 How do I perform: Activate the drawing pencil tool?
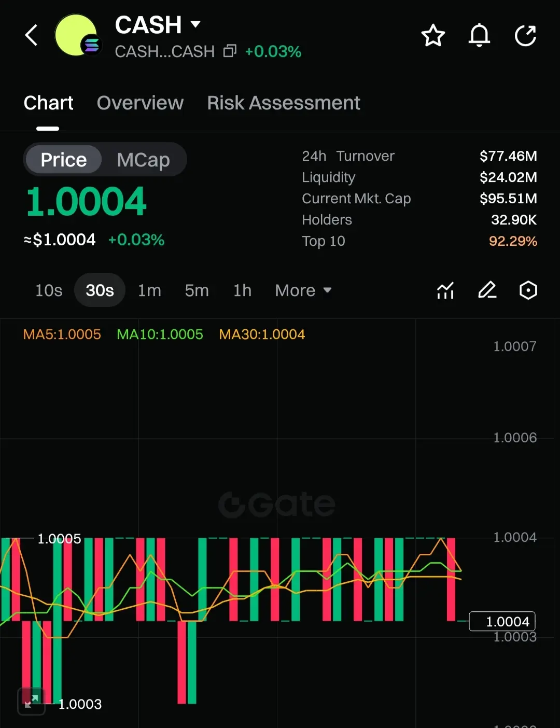pyautogui.click(x=487, y=290)
